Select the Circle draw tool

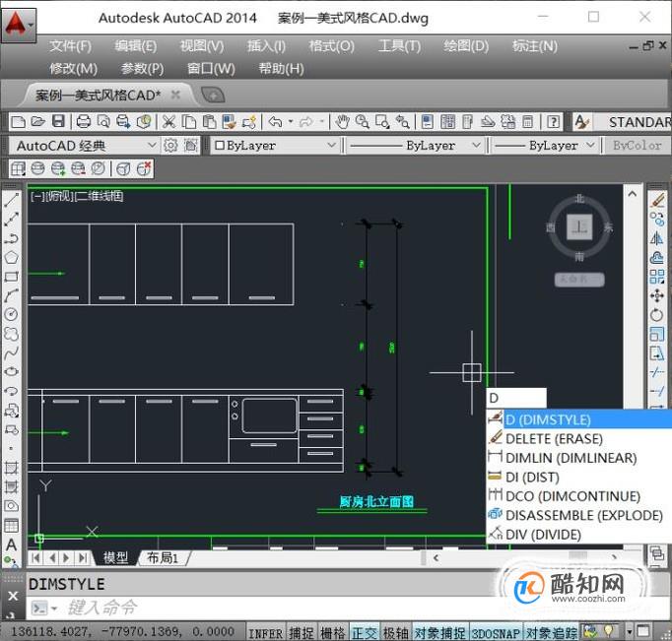[x=11, y=314]
